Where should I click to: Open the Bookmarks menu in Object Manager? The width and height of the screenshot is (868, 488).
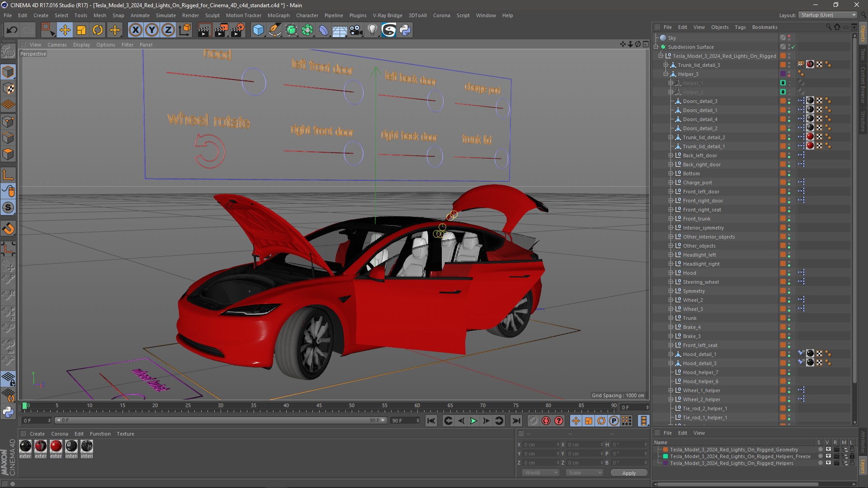(x=764, y=27)
